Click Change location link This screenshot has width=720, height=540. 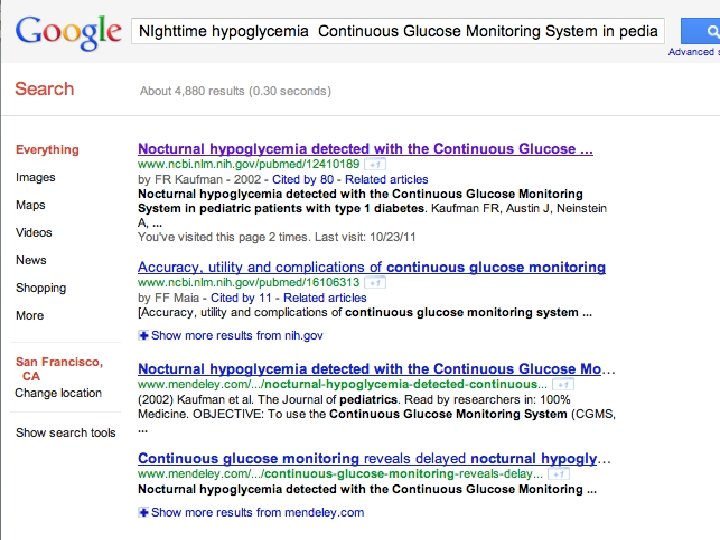point(58,393)
